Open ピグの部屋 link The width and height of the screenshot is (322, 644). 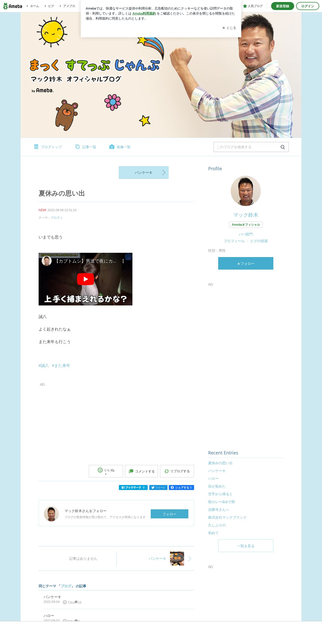point(259,241)
